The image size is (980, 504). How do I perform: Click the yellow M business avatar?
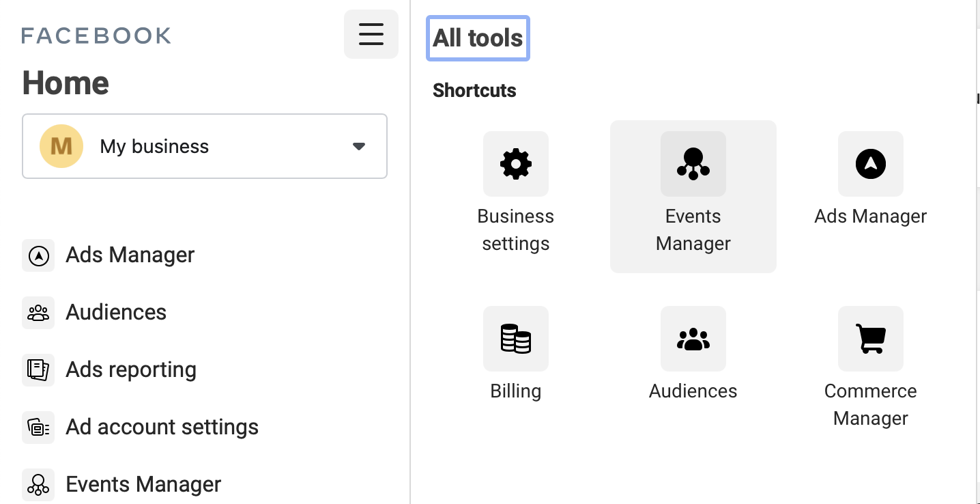pos(61,146)
